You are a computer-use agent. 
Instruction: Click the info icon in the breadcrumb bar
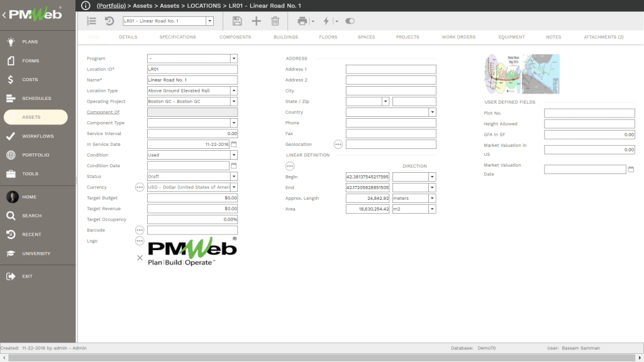coord(86,5)
